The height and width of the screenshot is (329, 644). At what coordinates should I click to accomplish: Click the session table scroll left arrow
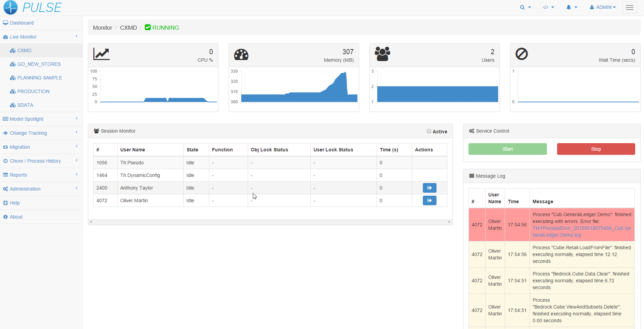click(x=91, y=222)
